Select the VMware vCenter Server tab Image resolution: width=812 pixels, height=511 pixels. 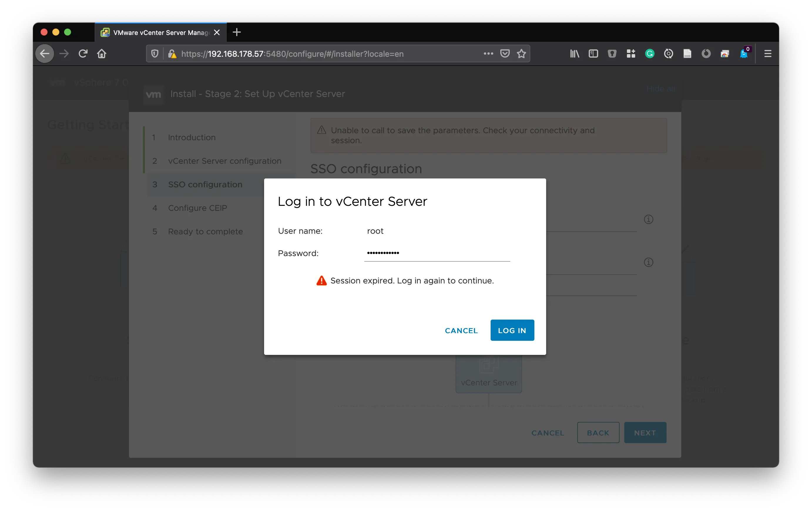(158, 32)
